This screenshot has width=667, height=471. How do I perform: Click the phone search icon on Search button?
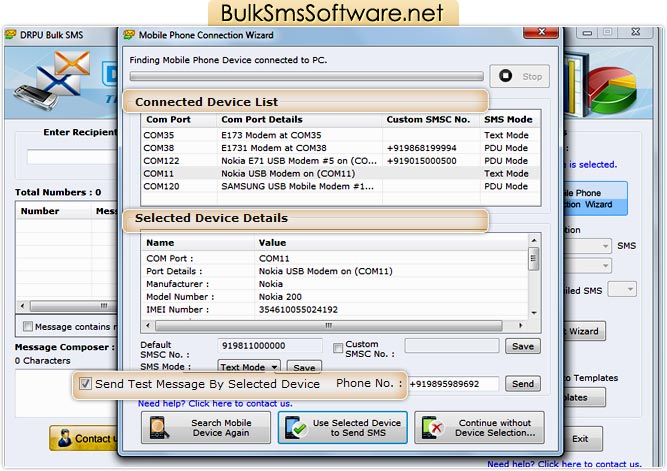[159, 428]
